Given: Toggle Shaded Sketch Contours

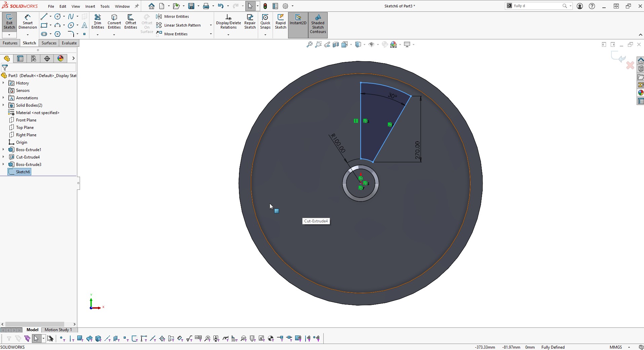Looking at the screenshot, I should pos(317,24).
